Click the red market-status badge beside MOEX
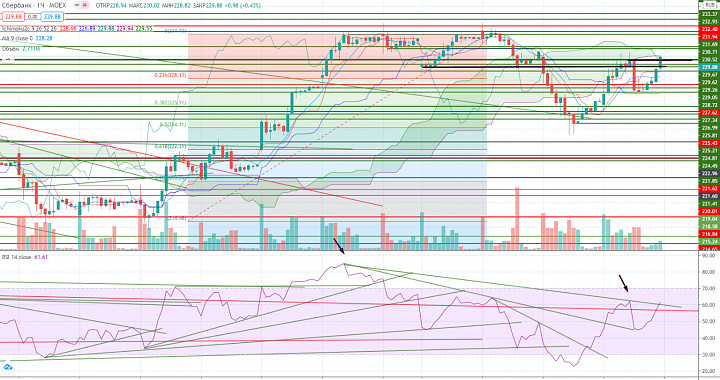This screenshot has height=380, width=720. pyautogui.click(x=84, y=5)
